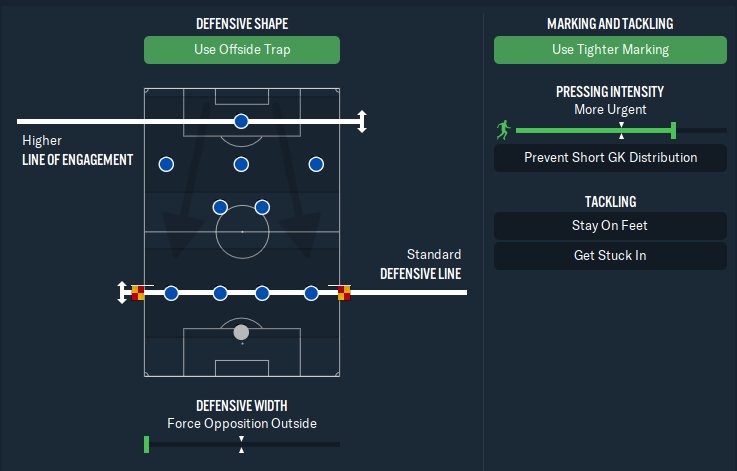Click the leftmost defender dot
The width and height of the screenshot is (737, 471).
[x=171, y=293]
